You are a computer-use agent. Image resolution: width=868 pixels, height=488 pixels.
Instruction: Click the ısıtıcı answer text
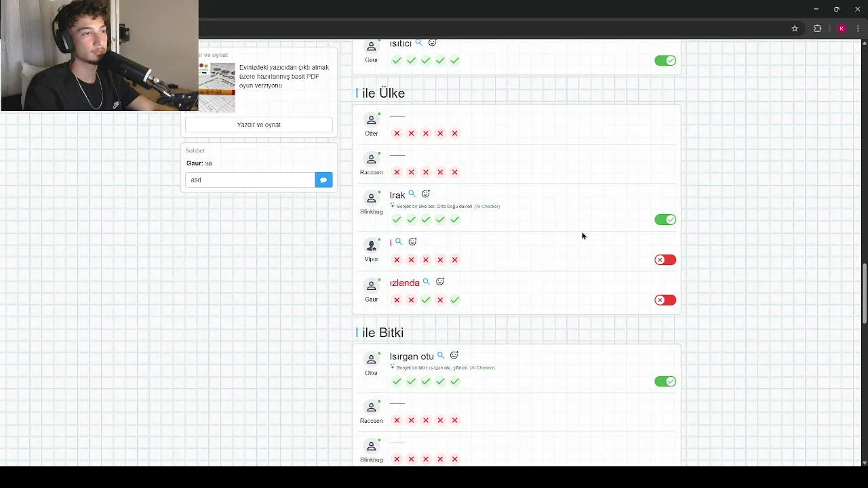tap(401, 44)
